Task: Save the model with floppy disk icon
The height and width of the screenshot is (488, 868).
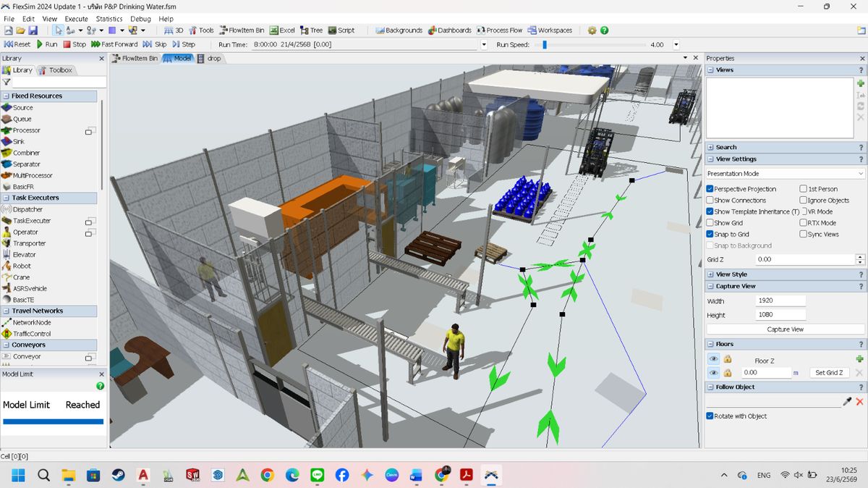Action: (x=33, y=30)
